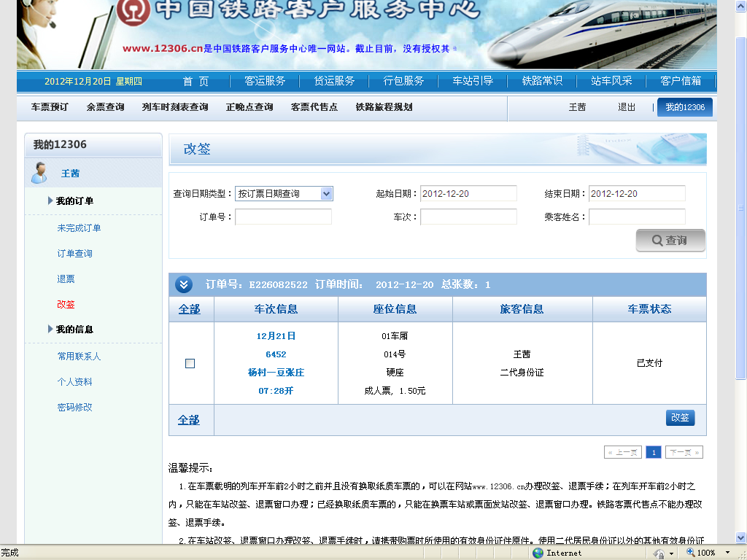Go to the 车票预订 tab
747x560 pixels.
click(50, 107)
